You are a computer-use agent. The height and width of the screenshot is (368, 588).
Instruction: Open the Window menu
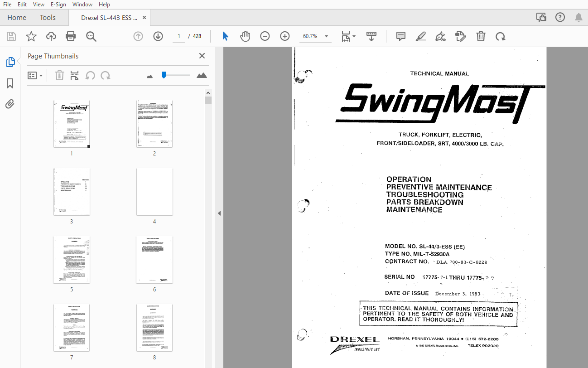[82, 5]
